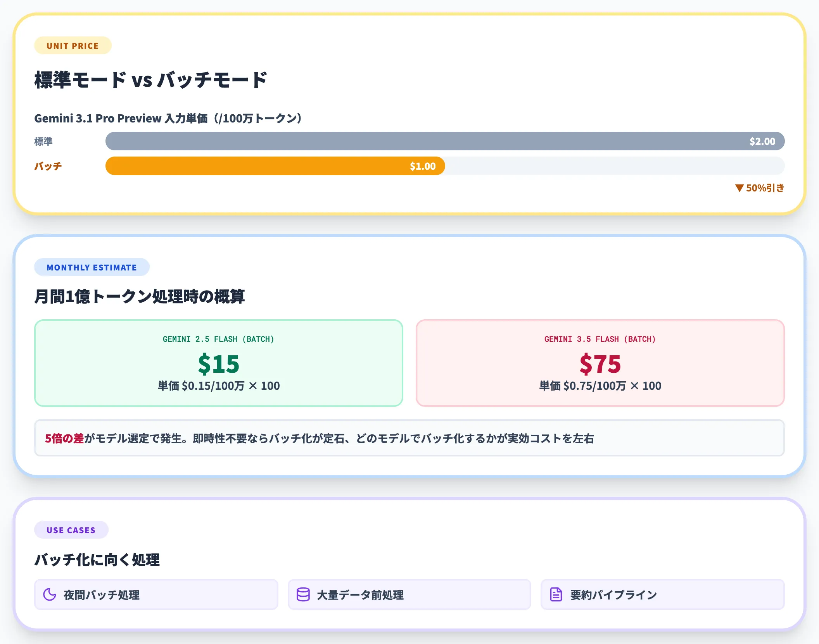Click the document icon beside 要約パイプライン
819x644 pixels.
tap(556, 594)
